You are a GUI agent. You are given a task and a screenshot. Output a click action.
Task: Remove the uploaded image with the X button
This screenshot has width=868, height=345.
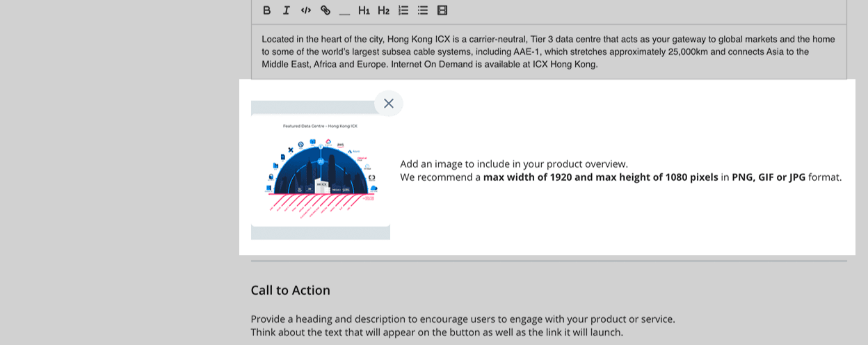point(388,104)
